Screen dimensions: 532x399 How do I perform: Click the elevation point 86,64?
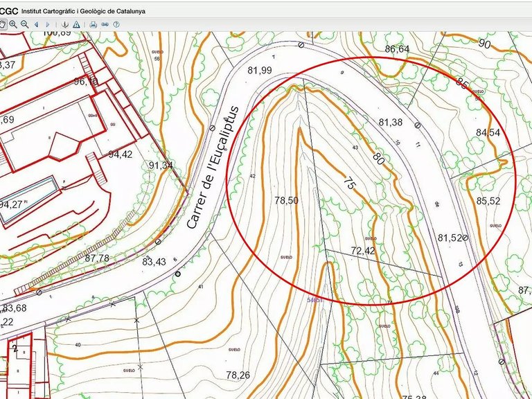397,49
